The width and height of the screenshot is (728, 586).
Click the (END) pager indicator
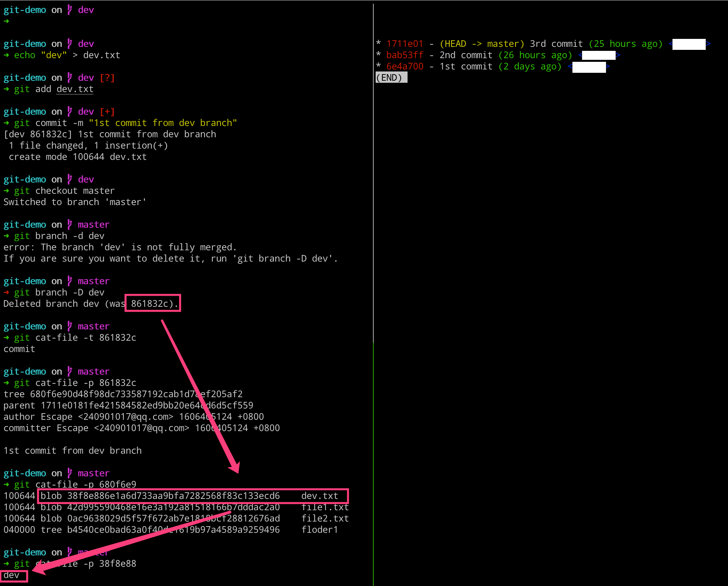click(391, 78)
